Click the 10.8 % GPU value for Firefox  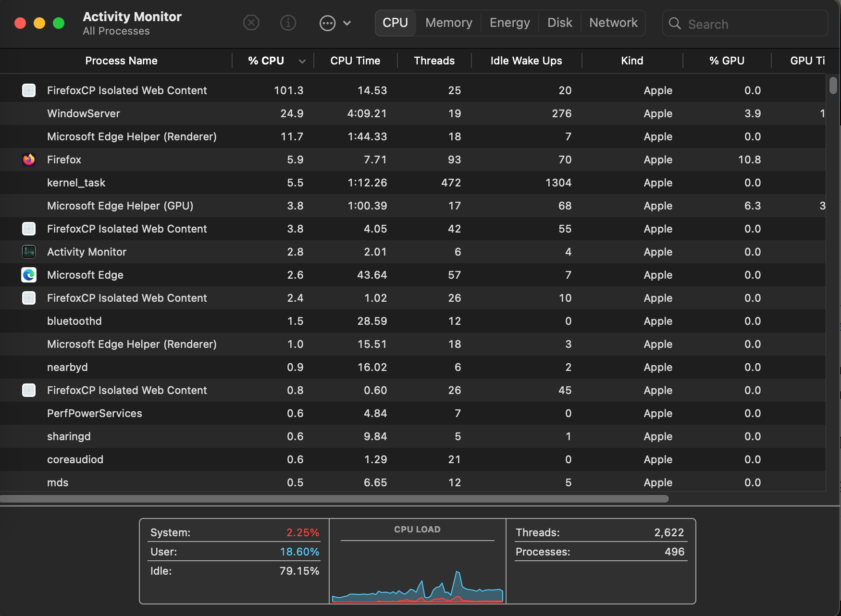click(x=749, y=160)
